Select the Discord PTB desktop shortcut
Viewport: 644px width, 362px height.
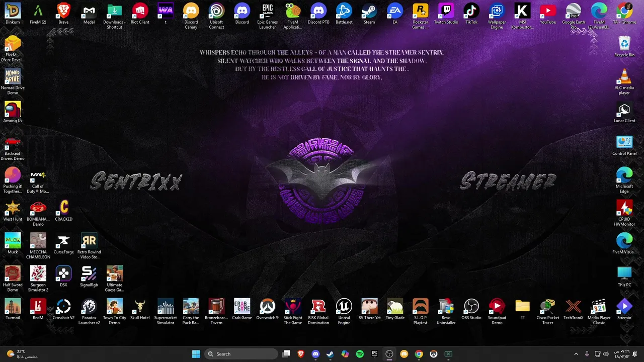point(318,14)
